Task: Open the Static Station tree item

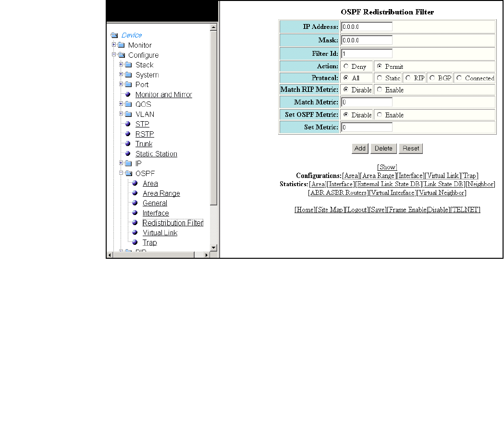Action: click(156, 154)
